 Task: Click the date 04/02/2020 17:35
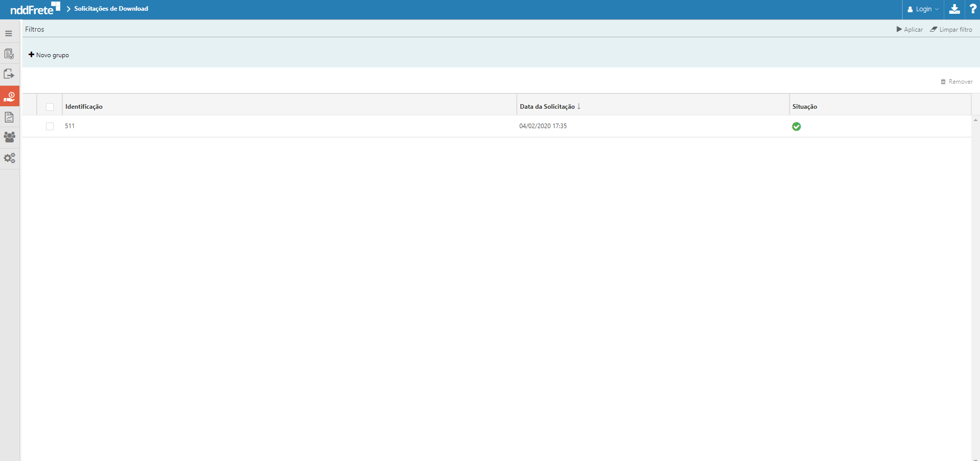click(543, 126)
